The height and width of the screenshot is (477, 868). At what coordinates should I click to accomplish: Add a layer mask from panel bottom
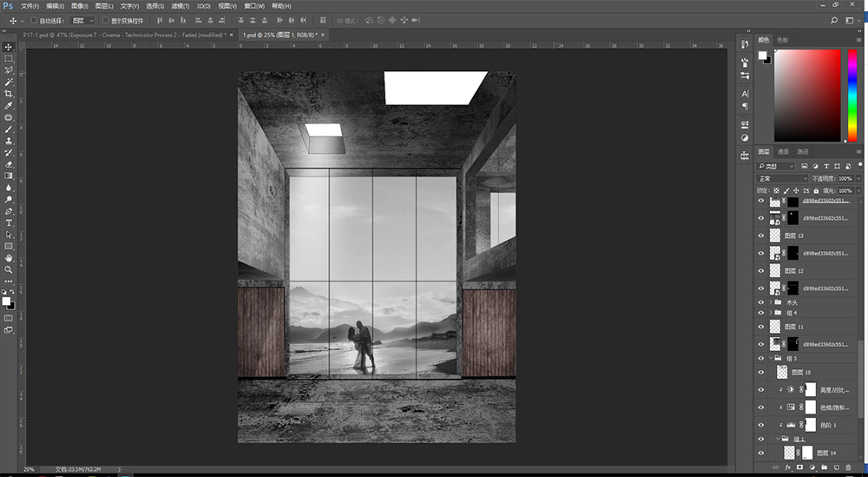coord(800,468)
